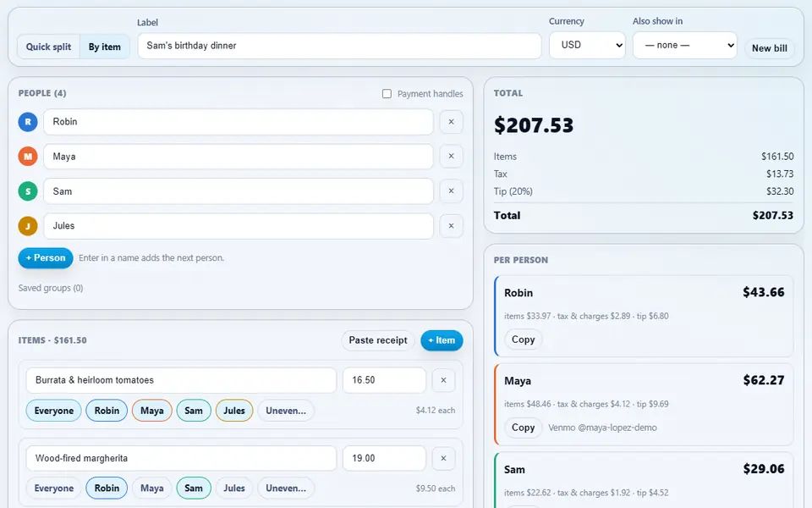The image size is (812, 508).
Task: Delete Jules from the people list
Action: coord(451,226)
